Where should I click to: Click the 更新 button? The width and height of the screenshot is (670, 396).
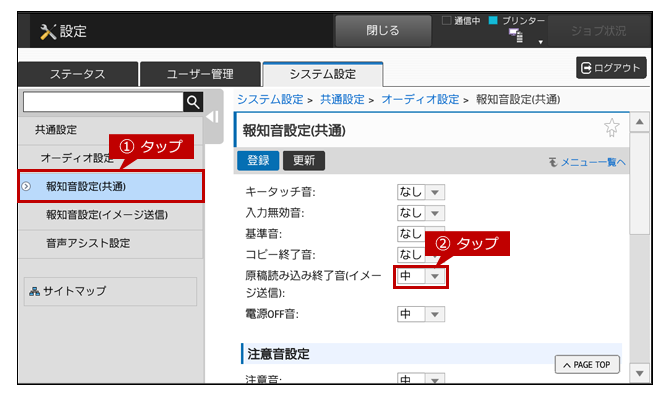click(304, 161)
